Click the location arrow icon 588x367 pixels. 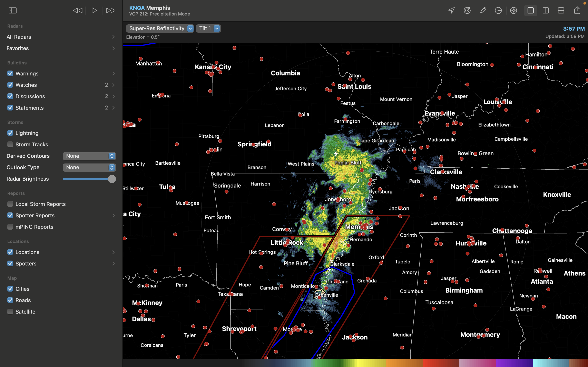click(451, 10)
